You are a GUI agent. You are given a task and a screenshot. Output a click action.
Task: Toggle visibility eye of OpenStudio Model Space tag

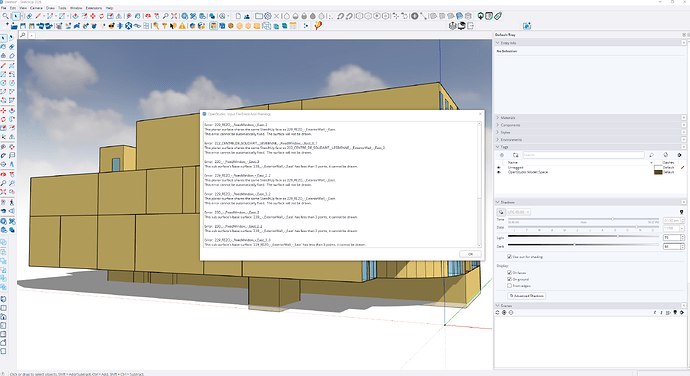[499, 172]
